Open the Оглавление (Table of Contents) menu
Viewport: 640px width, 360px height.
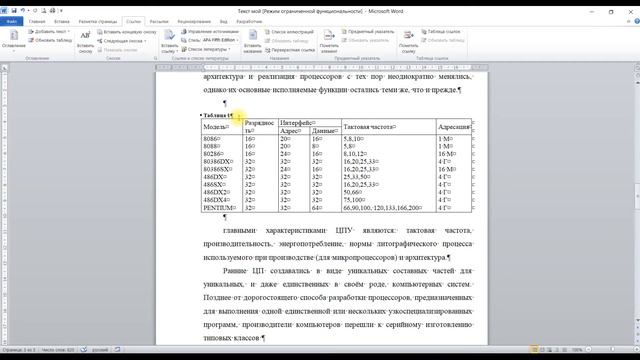pos(13,40)
